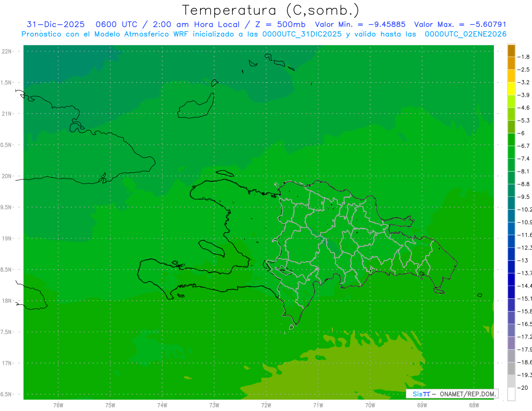Click the title 'Temperatura (C,somb.)'

pos(270,10)
